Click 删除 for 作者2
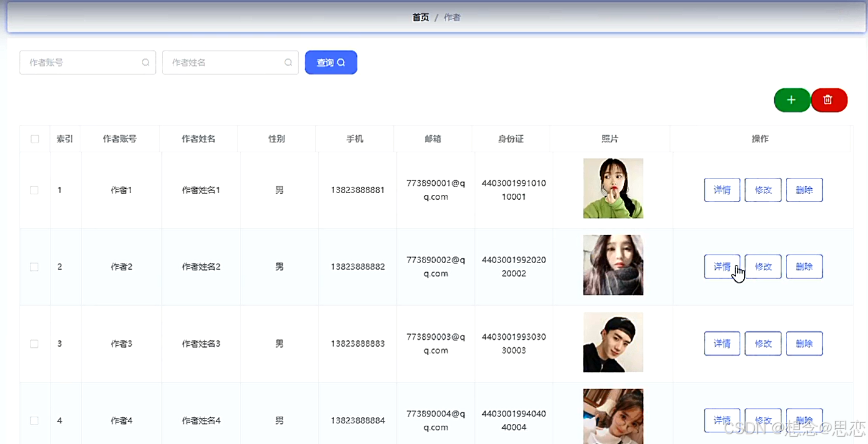Screen dimensions: 868x444 (x=804, y=267)
